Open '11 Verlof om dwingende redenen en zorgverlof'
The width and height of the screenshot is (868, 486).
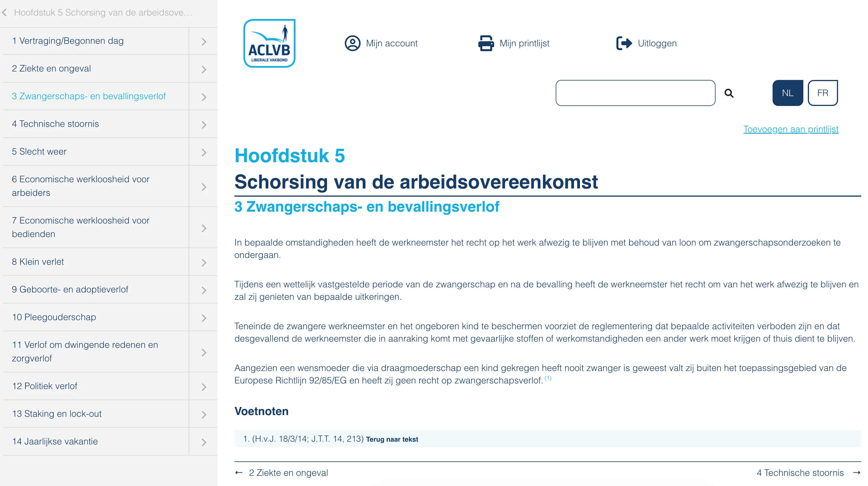tap(96, 352)
